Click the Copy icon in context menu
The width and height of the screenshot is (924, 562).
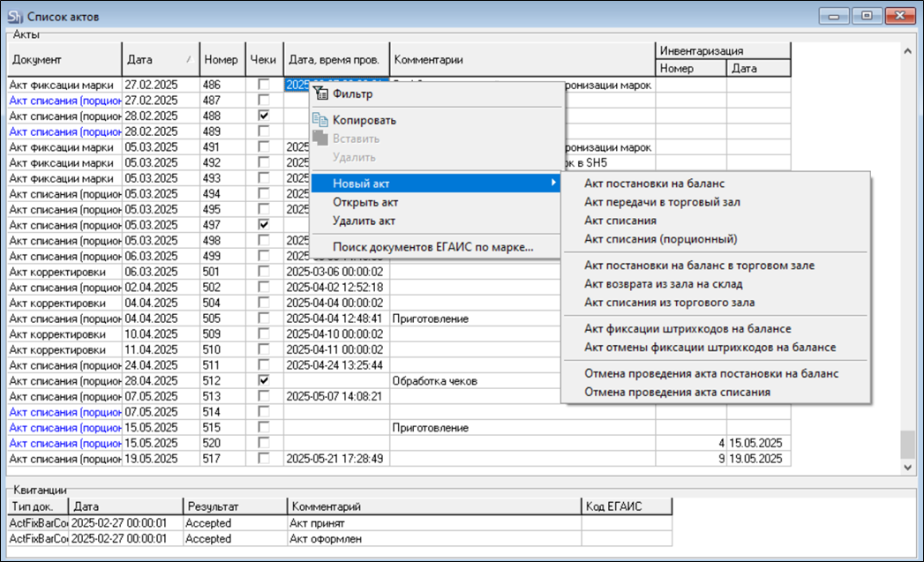[319, 120]
